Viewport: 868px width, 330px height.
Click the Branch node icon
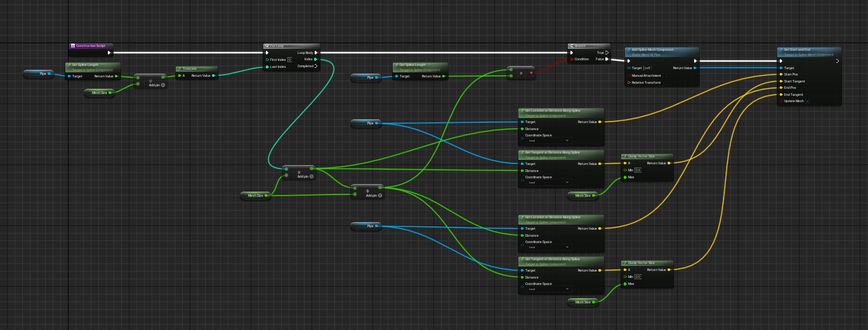572,46
